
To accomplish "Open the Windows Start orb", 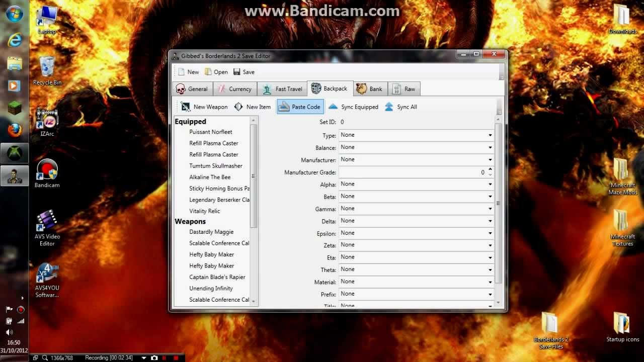I will pyautogui.click(x=15, y=14).
